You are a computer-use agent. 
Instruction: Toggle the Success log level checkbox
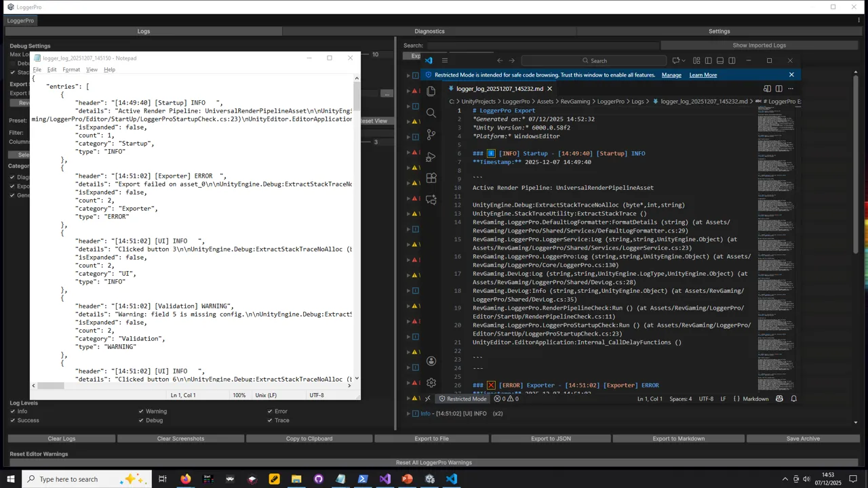pos(12,420)
